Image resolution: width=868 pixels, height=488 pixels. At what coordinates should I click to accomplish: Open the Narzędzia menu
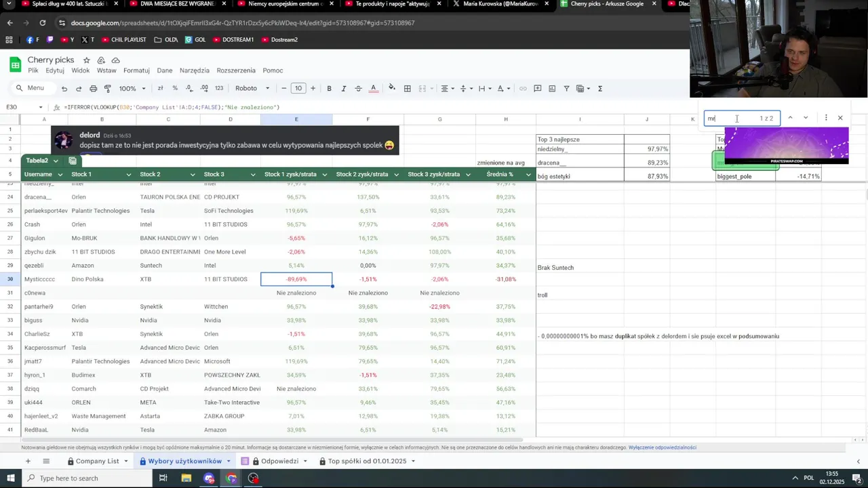coord(195,70)
